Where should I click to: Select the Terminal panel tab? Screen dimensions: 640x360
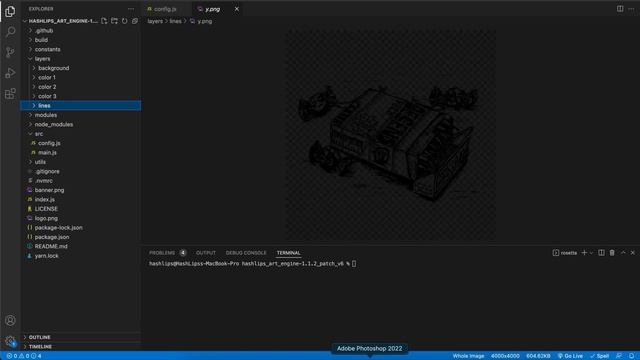tap(289, 253)
